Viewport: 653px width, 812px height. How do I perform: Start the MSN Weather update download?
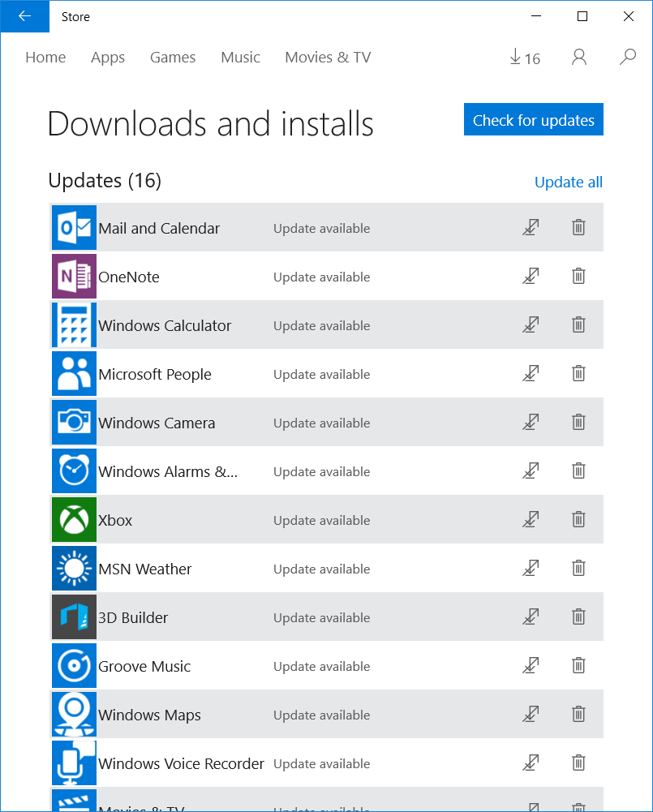(531, 568)
